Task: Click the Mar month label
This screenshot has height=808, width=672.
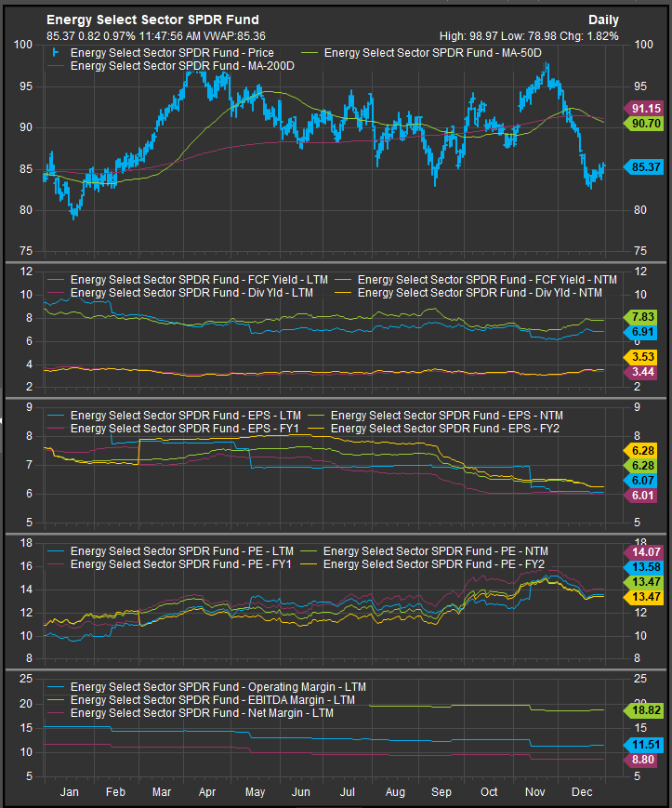Action: coord(162,792)
